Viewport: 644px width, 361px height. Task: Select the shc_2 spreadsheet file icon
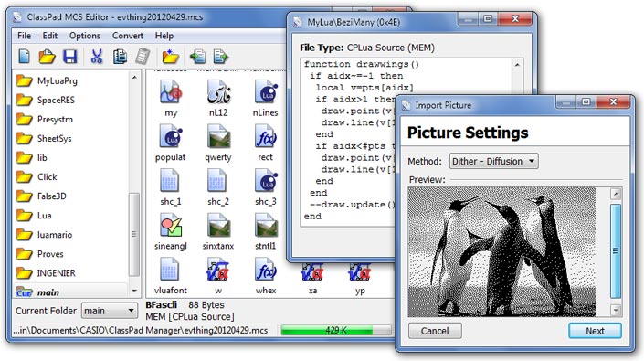pos(216,181)
